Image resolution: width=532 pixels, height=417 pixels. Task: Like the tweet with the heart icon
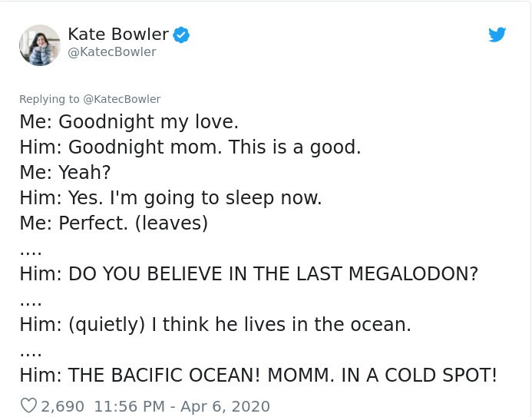click(28, 405)
